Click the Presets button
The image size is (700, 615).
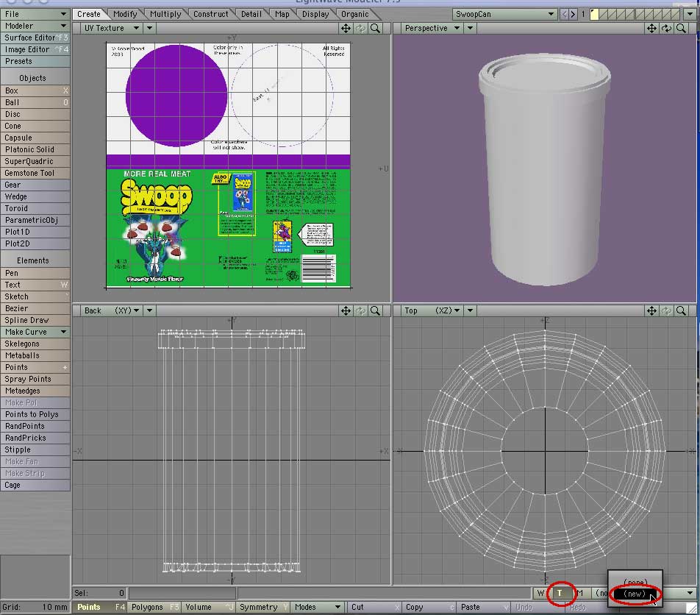tap(35, 61)
